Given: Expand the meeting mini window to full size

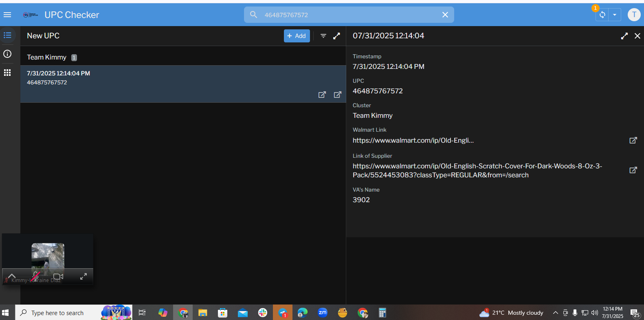Looking at the screenshot, I should click(x=84, y=276).
